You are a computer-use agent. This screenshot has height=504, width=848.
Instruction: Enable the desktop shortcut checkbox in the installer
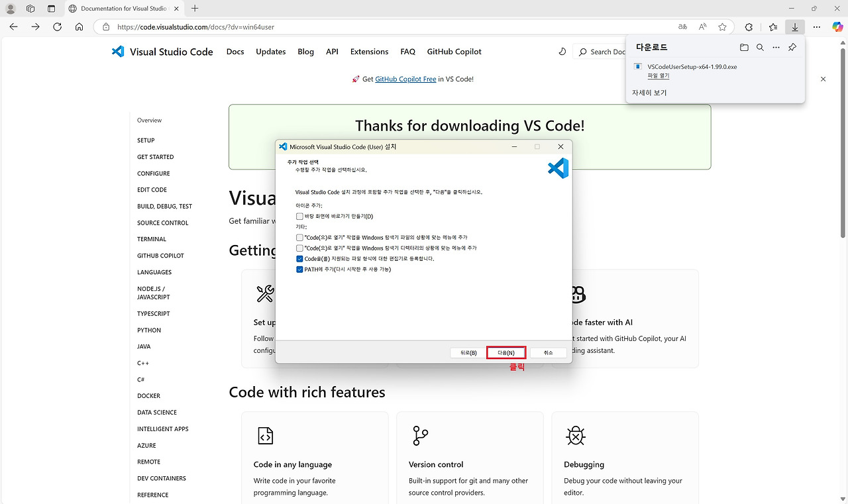pos(299,216)
